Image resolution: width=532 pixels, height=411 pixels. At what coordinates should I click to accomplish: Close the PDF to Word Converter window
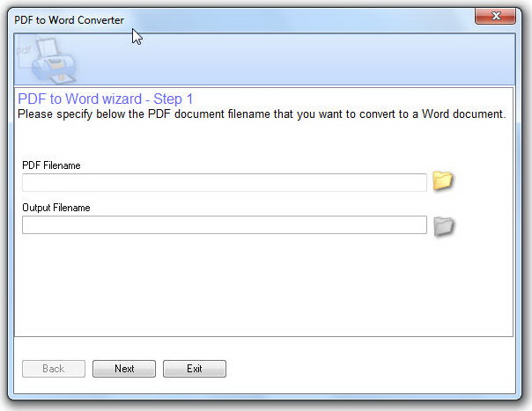click(x=495, y=16)
